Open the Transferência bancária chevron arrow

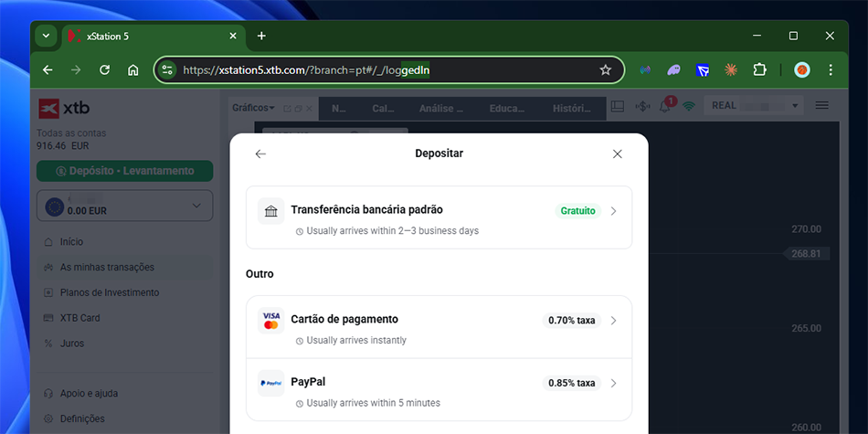[613, 211]
